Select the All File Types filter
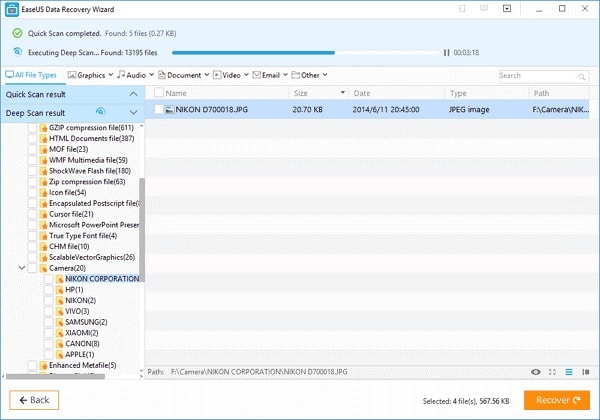Screen dimensions: 600x420 33,75
